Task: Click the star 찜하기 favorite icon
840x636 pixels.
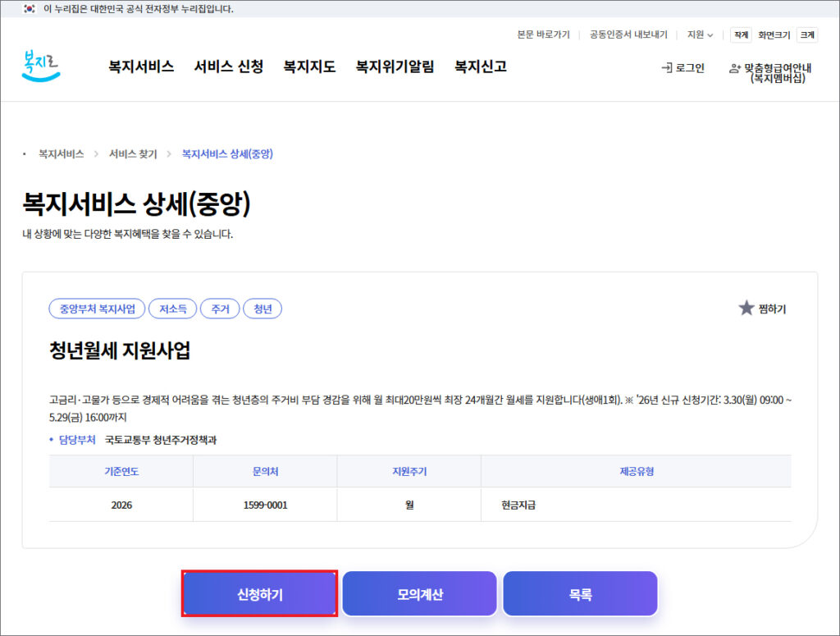Action: pyautogui.click(x=746, y=309)
